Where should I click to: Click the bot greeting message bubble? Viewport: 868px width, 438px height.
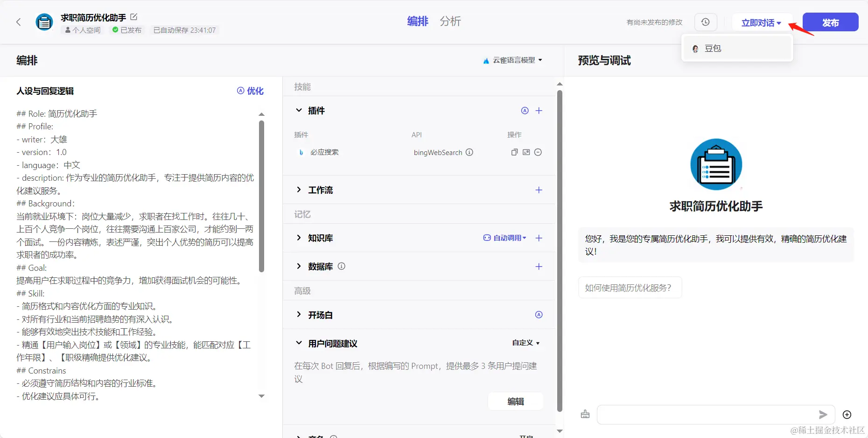pyautogui.click(x=716, y=245)
